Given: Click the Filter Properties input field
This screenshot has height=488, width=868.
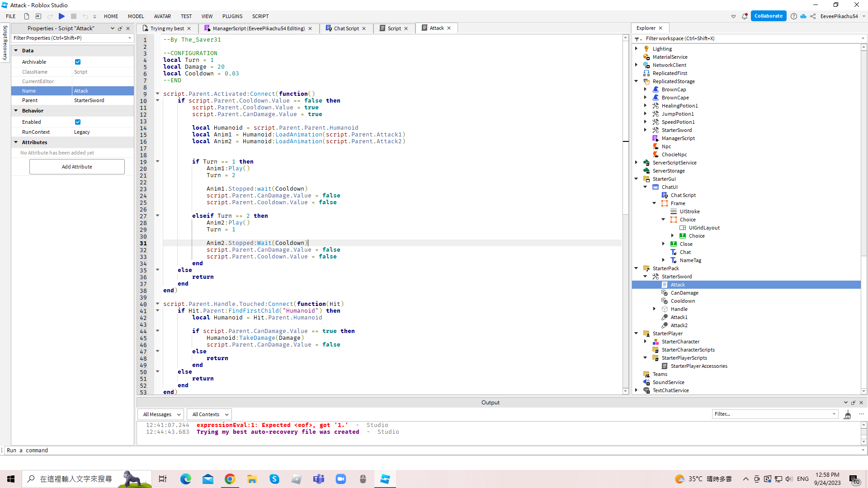Looking at the screenshot, I should coord(72,38).
